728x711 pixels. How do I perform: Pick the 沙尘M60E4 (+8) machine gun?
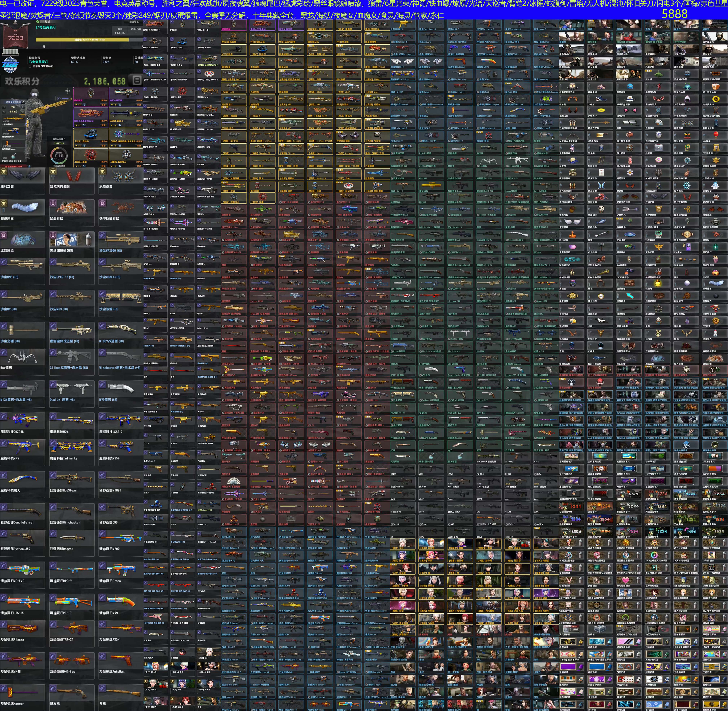(x=121, y=271)
